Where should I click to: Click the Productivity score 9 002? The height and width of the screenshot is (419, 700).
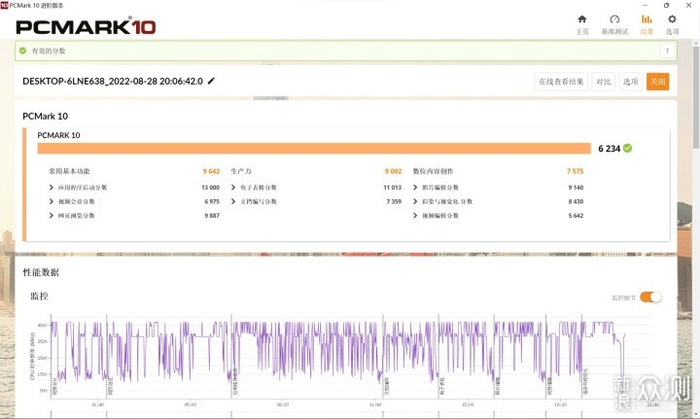point(393,171)
